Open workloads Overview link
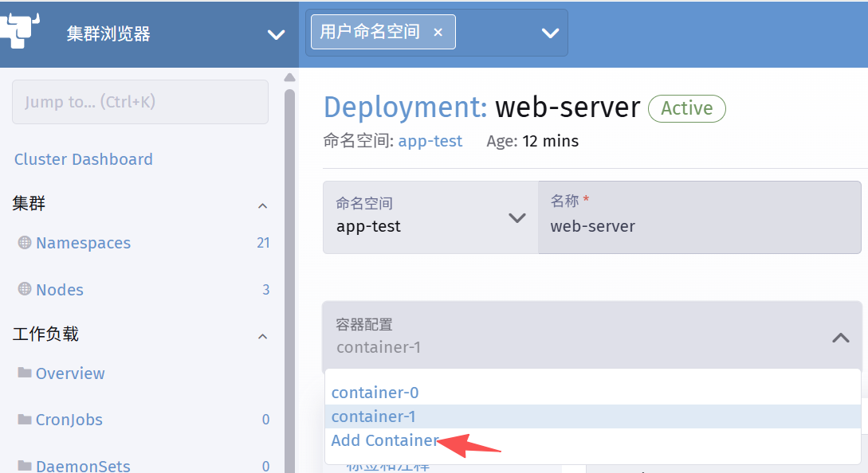This screenshot has height=473, width=868. [x=70, y=373]
